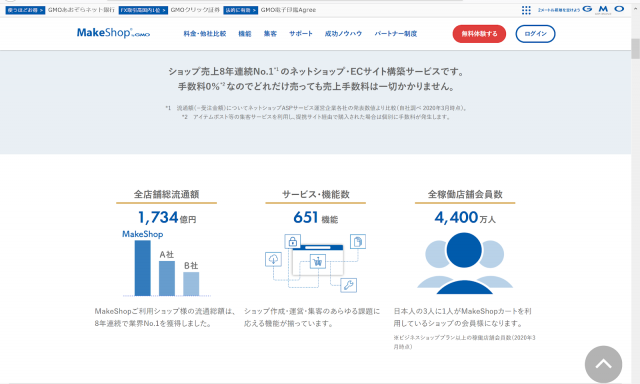Screen dimensions: 640x384
Task: Click the ※ビジネスショッププラン note text
Action: (464, 342)
